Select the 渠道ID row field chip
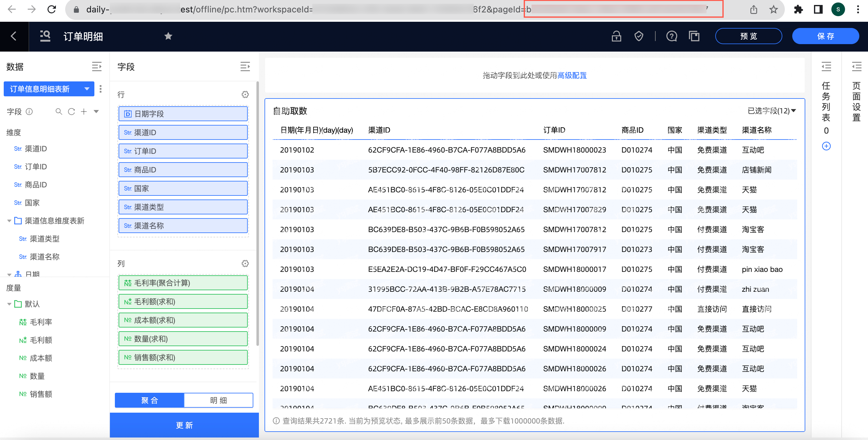Viewport: 868px width, 440px height. pos(183,132)
